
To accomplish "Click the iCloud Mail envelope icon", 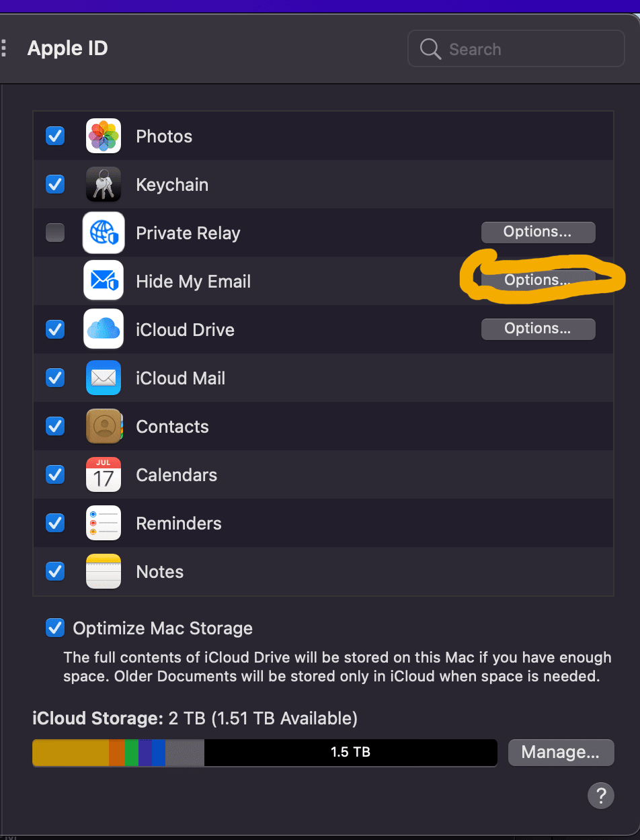I will 104,378.
